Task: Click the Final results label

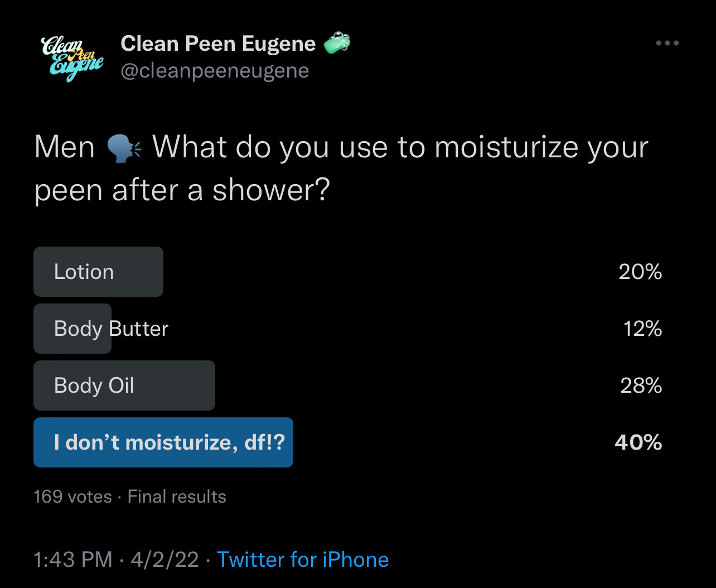Action: [x=177, y=497]
